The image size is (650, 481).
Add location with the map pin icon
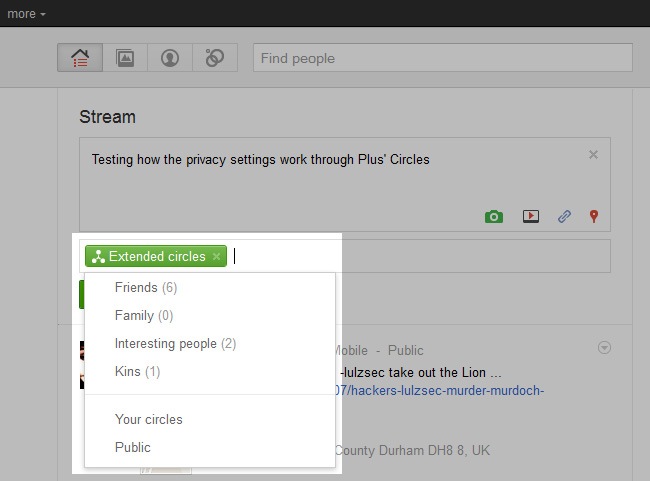593,216
